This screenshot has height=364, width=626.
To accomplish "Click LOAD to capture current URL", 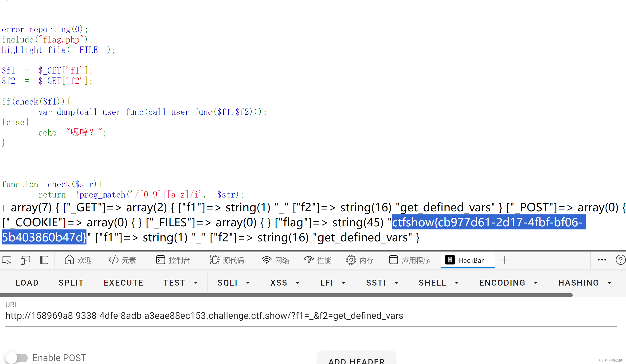I will pyautogui.click(x=27, y=283).
